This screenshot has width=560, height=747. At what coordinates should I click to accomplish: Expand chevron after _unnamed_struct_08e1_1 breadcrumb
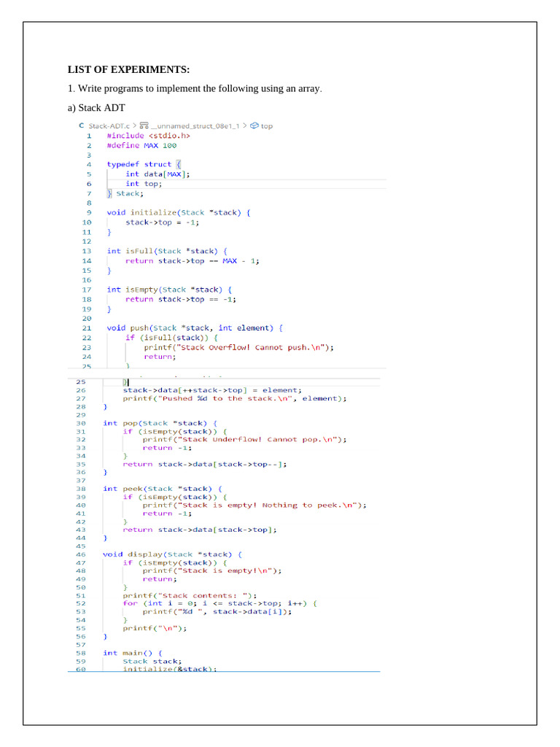[245, 125]
